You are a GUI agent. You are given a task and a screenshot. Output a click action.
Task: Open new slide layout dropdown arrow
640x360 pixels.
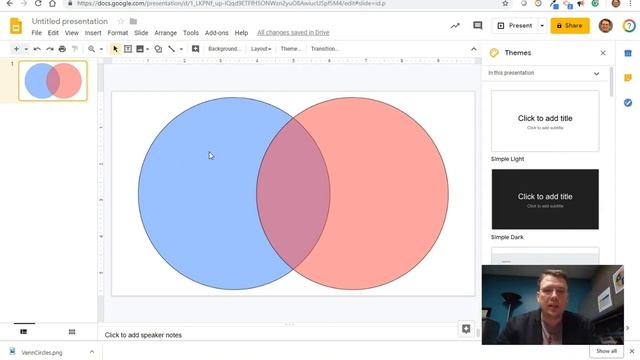pos(26,49)
